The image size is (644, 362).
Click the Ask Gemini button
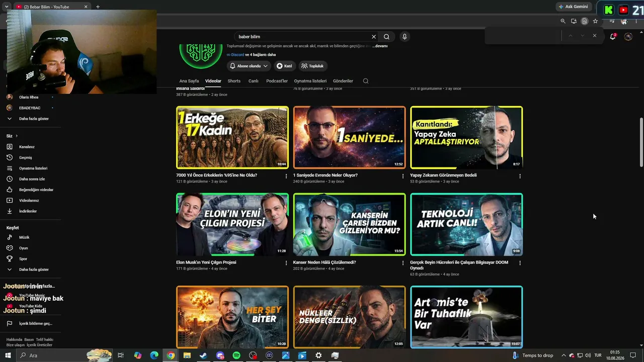click(x=573, y=7)
